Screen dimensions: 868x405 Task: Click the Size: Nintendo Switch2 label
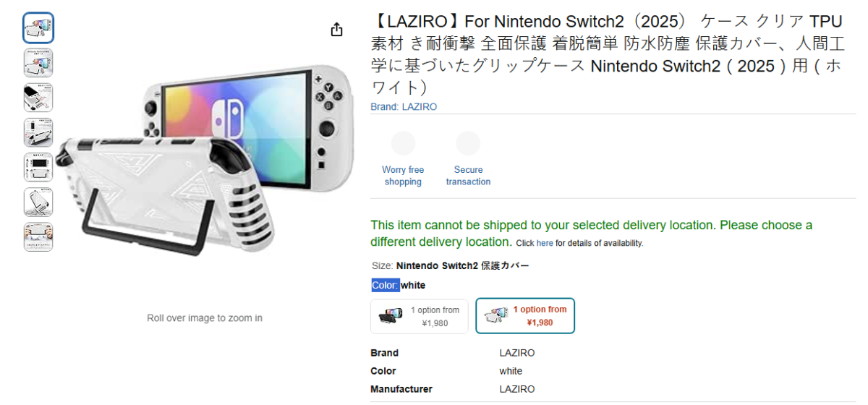[450, 266]
